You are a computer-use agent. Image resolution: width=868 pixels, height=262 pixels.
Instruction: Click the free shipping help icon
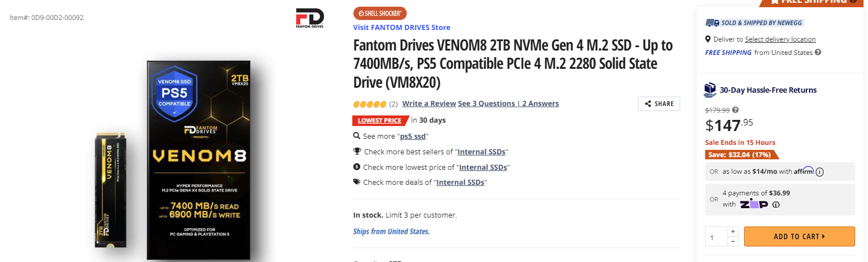(x=818, y=53)
